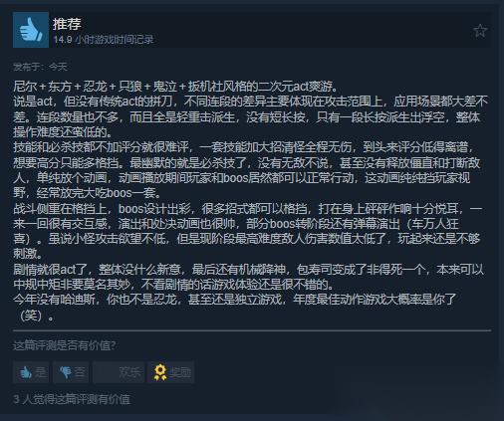The width and height of the screenshot is (504, 421).
Task: Click the closing sentence beginning 今年没有哈迪斯
Action: click(x=235, y=307)
